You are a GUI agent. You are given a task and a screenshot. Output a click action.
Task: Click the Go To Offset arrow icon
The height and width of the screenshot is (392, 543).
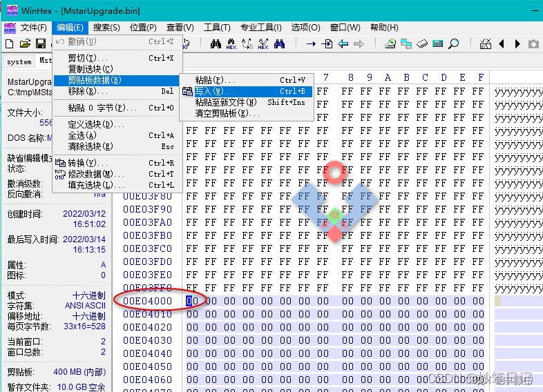tap(311, 43)
